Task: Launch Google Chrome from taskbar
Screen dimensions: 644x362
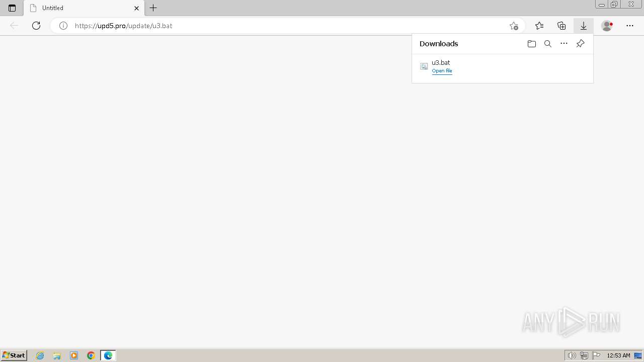Action: click(91, 355)
